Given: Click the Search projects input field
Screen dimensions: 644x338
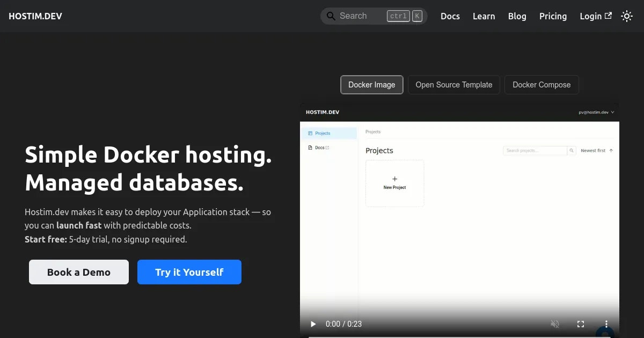Looking at the screenshot, I should coord(534,151).
